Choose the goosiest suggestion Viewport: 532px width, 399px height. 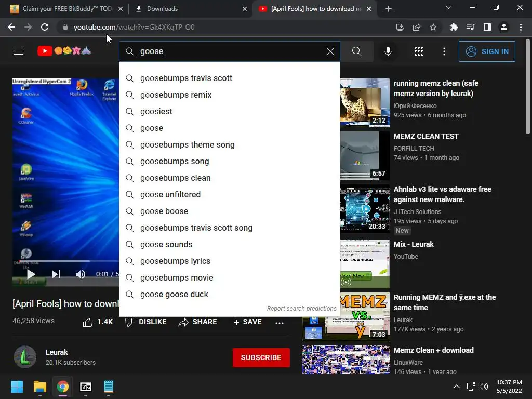point(230,111)
